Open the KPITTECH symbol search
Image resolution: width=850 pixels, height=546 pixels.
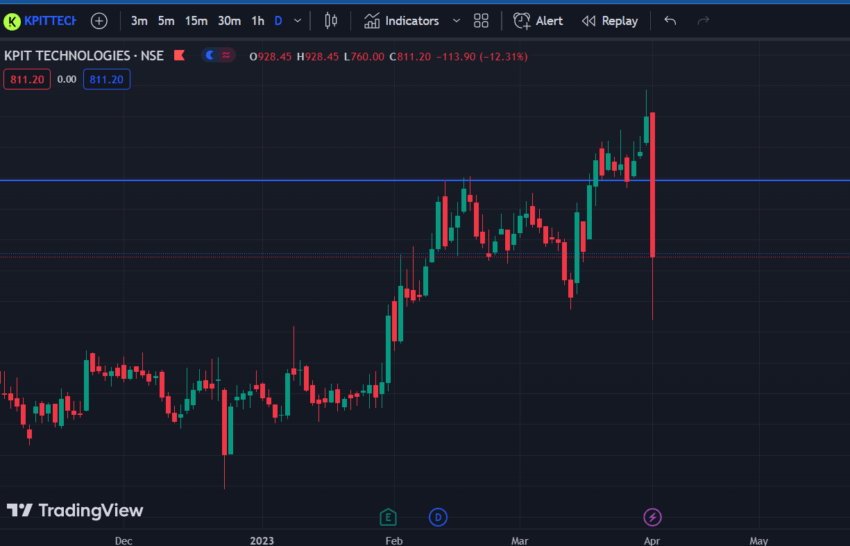click(x=50, y=21)
